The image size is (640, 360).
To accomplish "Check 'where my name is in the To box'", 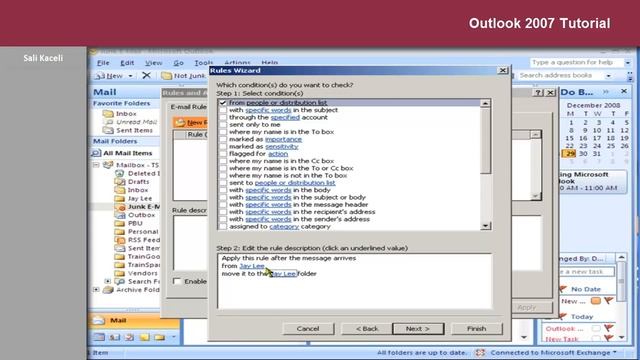I will click(x=223, y=132).
